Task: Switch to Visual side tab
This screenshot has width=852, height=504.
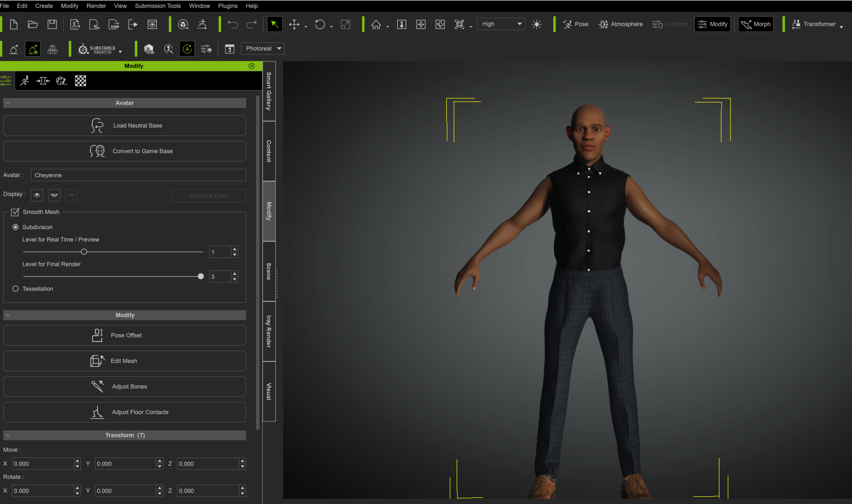Action: [269, 391]
